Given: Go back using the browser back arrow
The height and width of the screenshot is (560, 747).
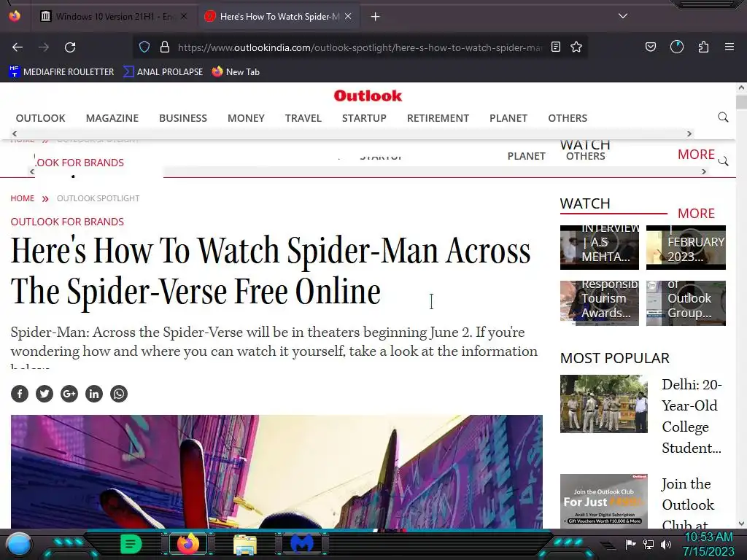Looking at the screenshot, I should click(x=18, y=47).
